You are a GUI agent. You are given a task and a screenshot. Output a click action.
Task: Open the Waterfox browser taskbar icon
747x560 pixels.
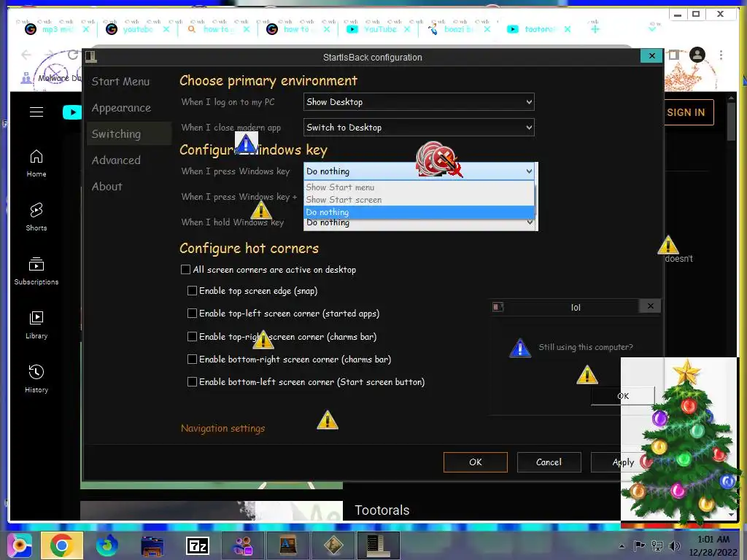point(107,545)
